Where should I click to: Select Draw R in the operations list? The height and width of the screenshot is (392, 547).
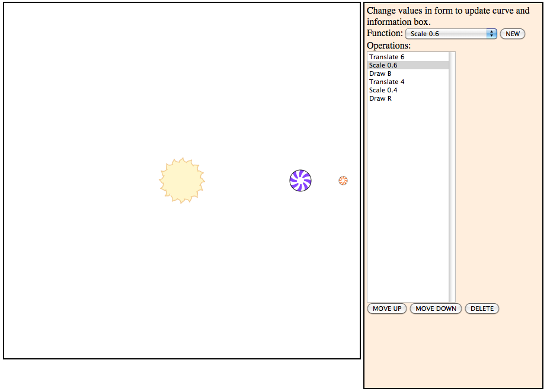(380, 98)
